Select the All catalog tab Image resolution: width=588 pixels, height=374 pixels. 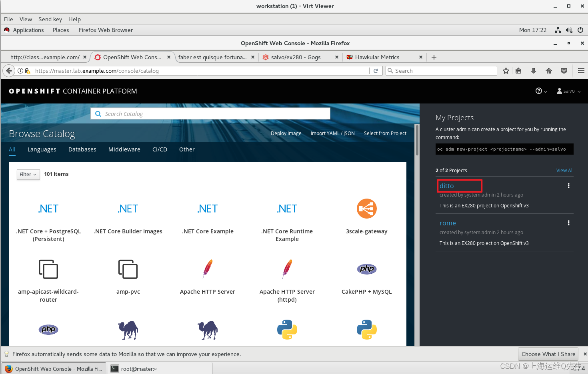click(12, 149)
